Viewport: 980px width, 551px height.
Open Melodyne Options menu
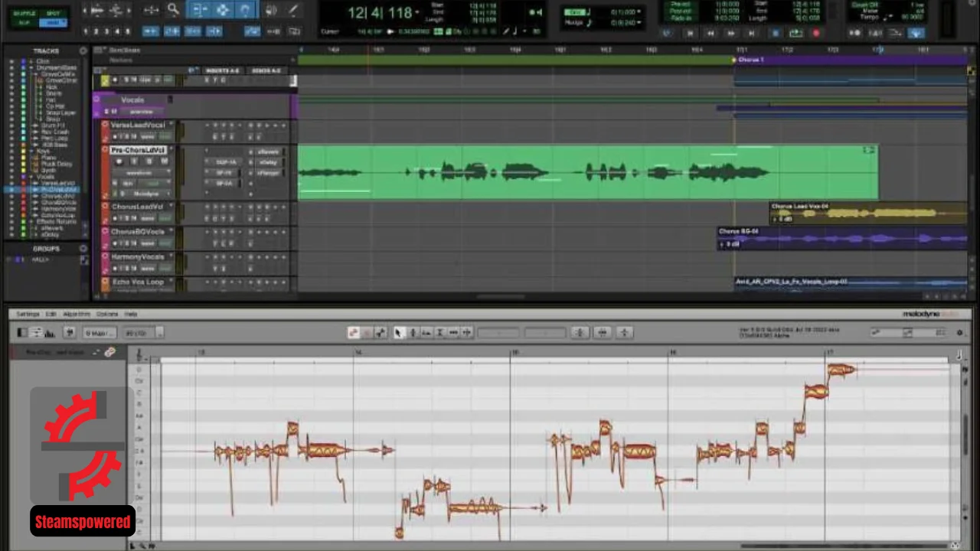click(x=107, y=314)
